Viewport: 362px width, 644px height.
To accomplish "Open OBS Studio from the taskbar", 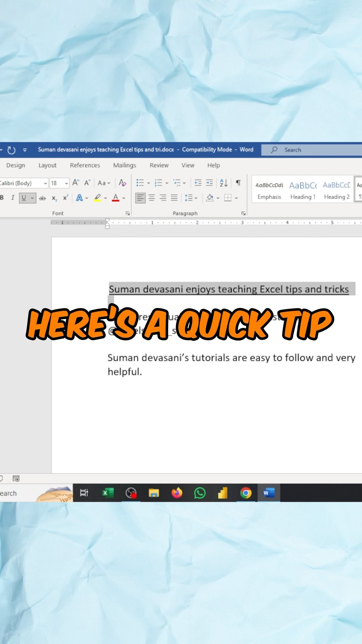I will pyautogui.click(x=131, y=493).
